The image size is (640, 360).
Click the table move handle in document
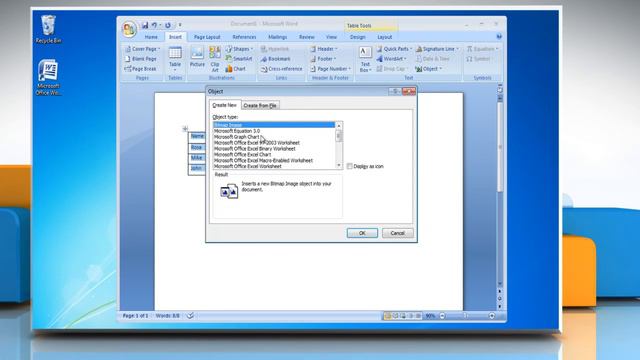(185, 129)
